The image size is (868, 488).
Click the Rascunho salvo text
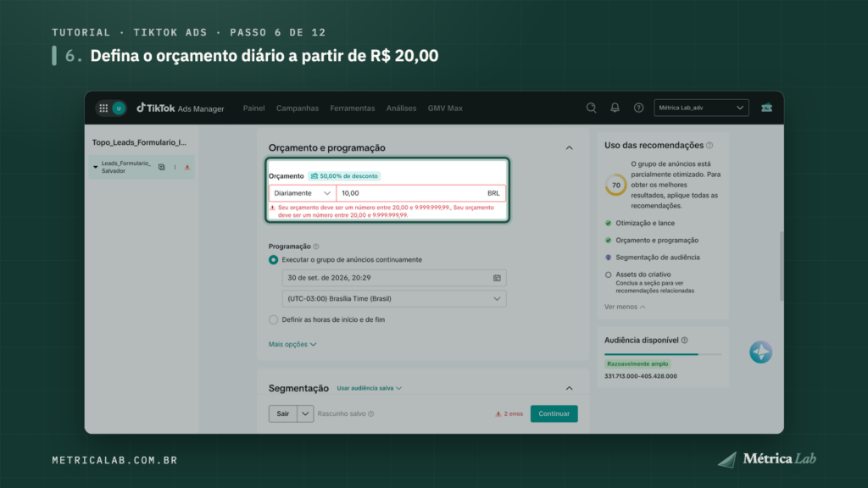click(x=342, y=413)
